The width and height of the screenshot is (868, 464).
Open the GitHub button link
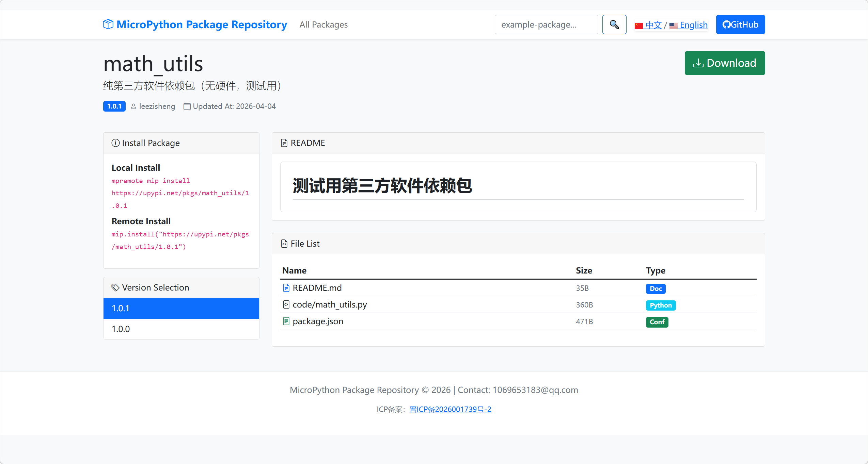coord(740,24)
